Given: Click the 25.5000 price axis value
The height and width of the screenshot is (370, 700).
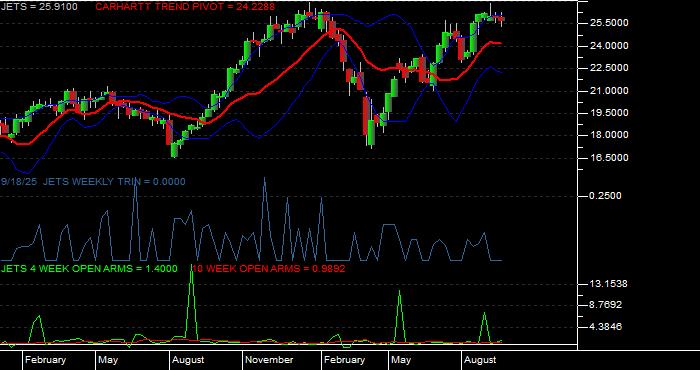Looking at the screenshot, I should tap(609, 23).
